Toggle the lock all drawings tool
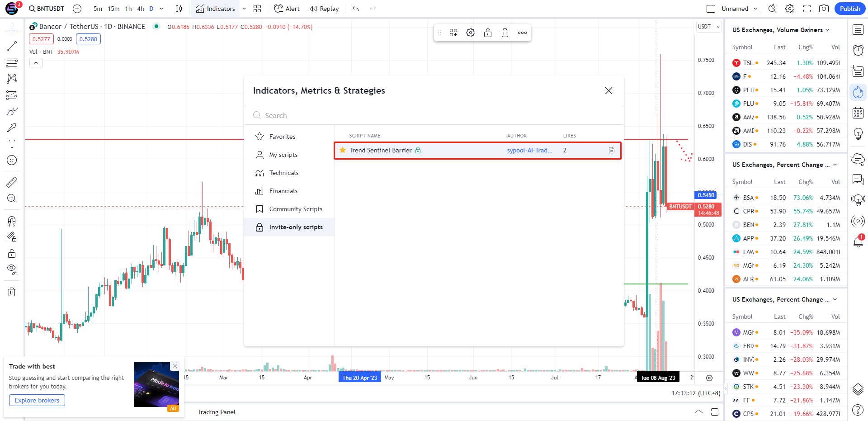This screenshot has height=421, width=868. [12, 253]
